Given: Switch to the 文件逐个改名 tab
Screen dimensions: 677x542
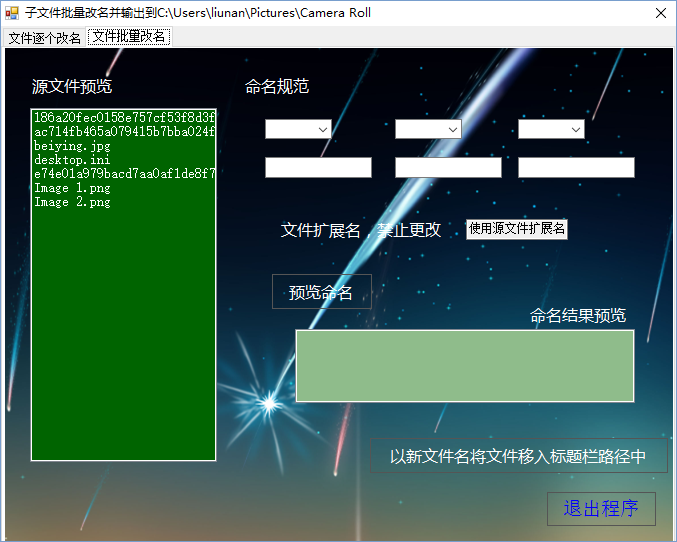Looking at the screenshot, I should (45, 38).
